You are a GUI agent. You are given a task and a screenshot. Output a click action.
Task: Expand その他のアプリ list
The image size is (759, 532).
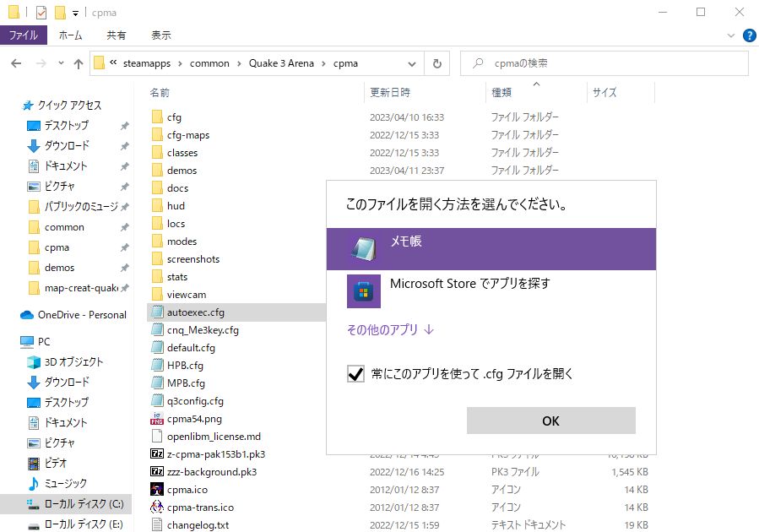390,329
